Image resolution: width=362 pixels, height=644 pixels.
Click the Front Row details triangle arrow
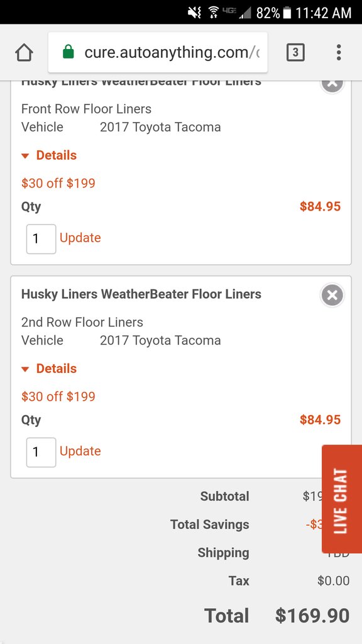pyautogui.click(x=25, y=156)
